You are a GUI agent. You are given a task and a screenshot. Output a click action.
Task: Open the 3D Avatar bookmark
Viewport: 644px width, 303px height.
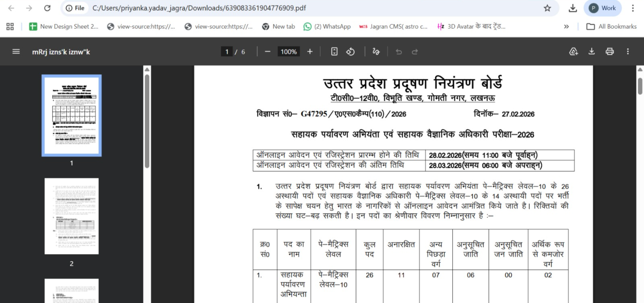[x=471, y=27]
